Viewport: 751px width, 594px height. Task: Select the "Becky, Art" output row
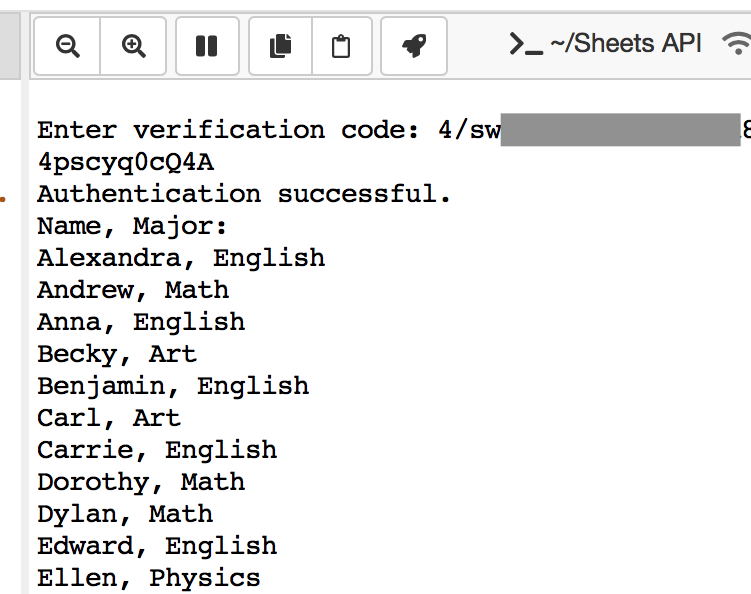117,354
